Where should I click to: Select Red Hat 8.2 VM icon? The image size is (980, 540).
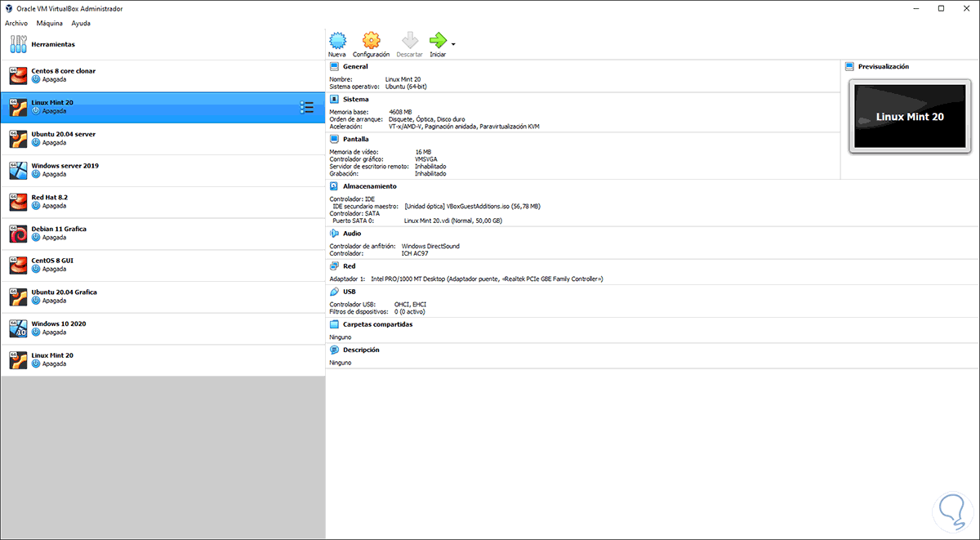click(18, 202)
